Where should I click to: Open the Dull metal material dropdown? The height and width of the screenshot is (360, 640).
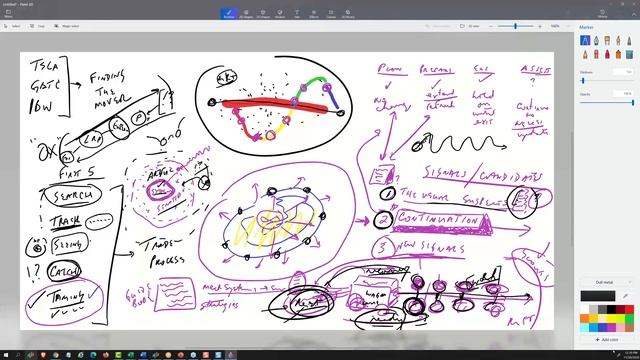[607, 282]
